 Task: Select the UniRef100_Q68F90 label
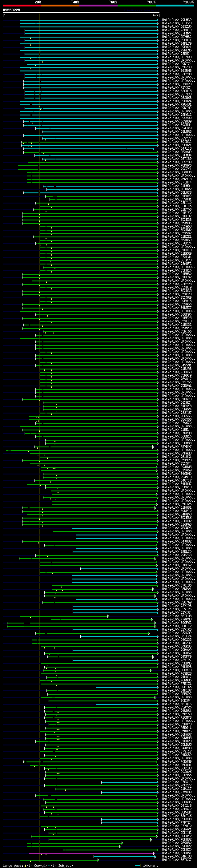[177, 314]
